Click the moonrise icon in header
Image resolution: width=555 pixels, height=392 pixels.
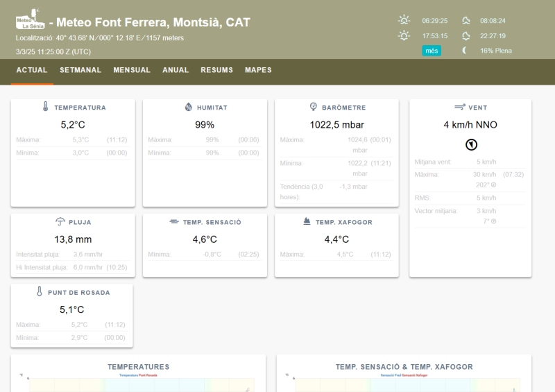coord(466,20)
